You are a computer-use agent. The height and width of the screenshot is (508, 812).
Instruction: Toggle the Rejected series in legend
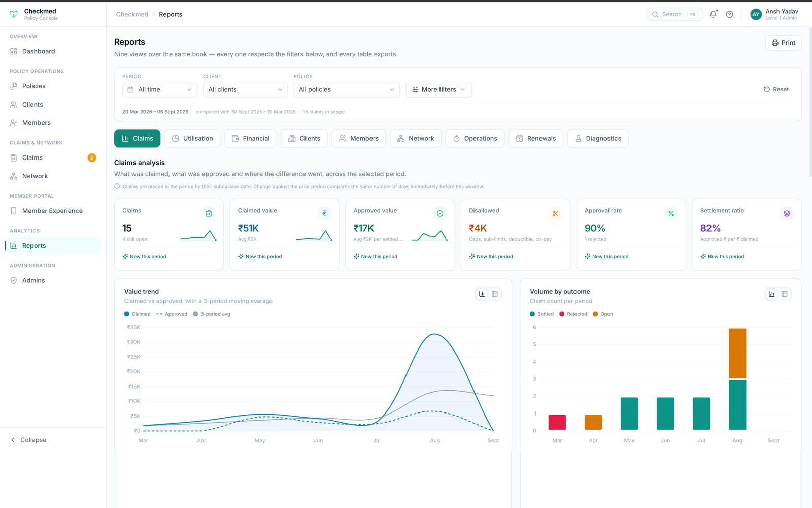[x=573, y=314]
